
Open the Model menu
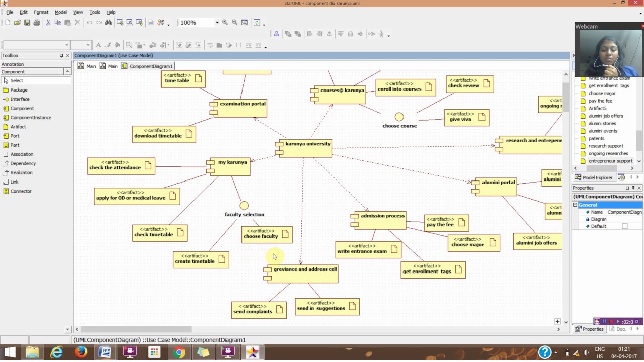[x=61, y=12]
